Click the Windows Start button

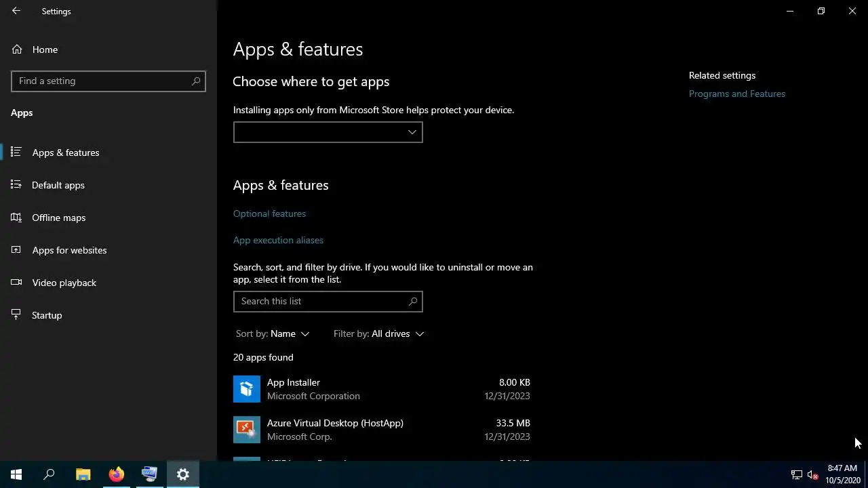pyautogui.click(x=16, y=474)
